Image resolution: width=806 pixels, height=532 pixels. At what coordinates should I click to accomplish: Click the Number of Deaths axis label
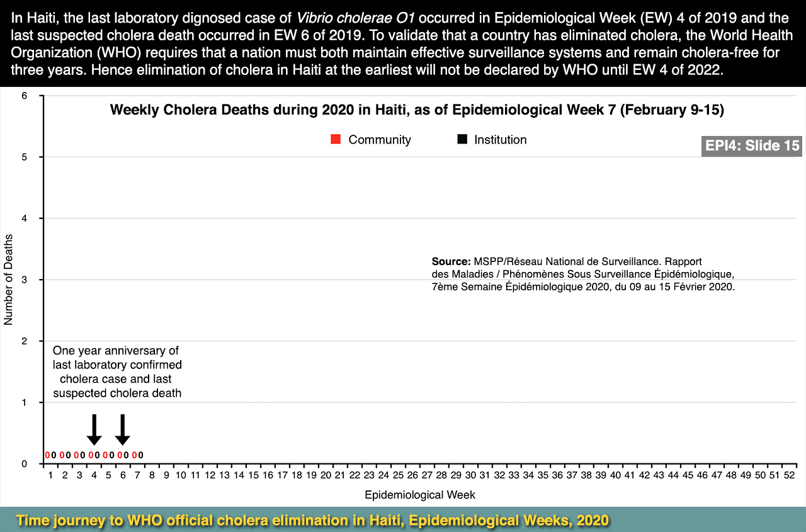click(x=8, y=279)
